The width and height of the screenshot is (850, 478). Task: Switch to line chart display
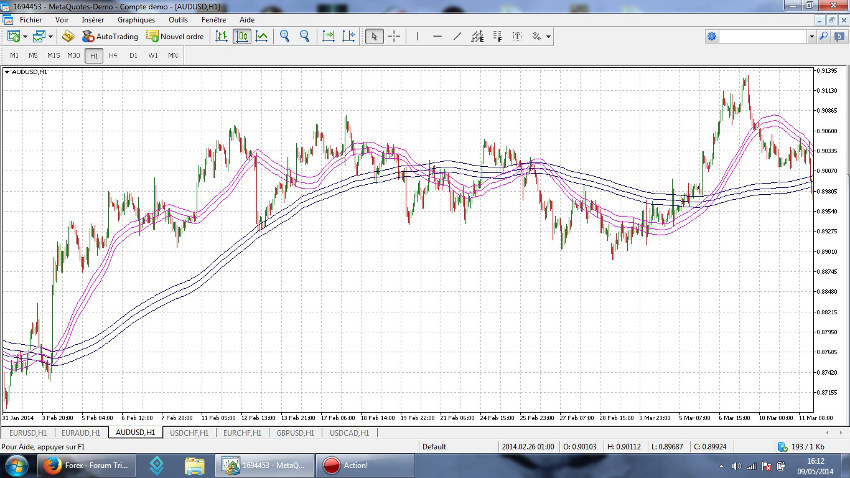(261, 36)
